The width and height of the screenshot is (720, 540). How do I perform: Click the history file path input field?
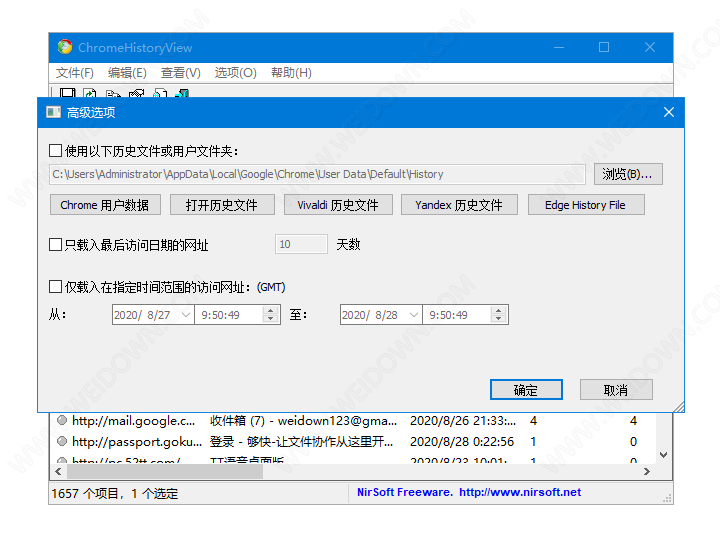point(317,174)
